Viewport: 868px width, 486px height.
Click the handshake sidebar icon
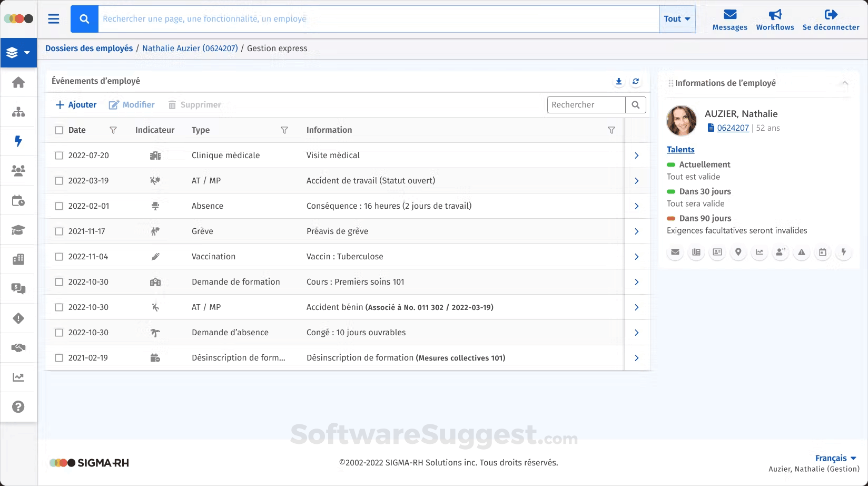click(18, 347)
